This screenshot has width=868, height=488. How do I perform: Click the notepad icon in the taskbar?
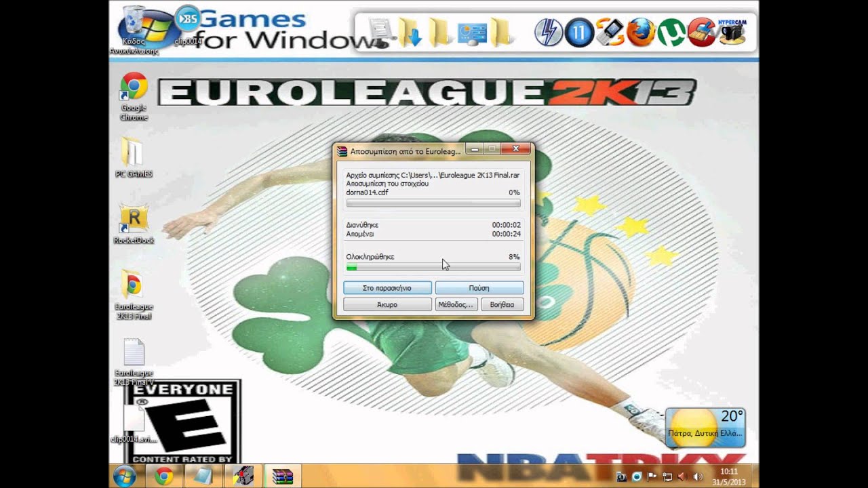[x=203, y=476]
